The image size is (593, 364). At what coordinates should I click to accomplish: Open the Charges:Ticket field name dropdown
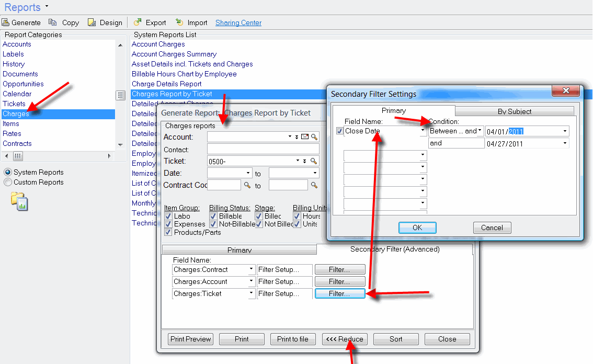251,294
